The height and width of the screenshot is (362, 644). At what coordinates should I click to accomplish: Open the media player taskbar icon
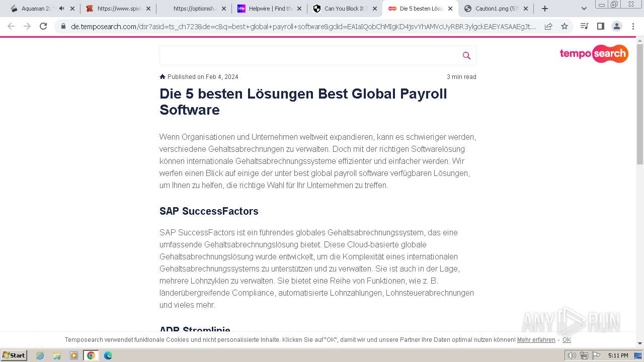coord(74,355)
